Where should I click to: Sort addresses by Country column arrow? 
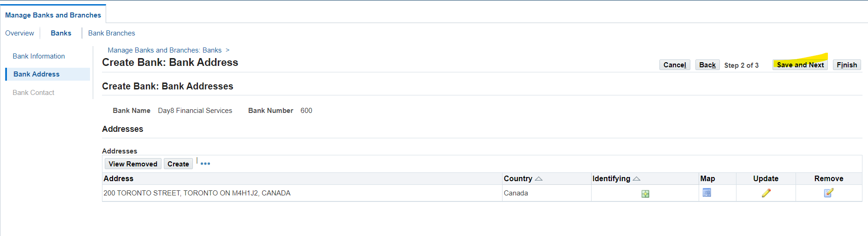click(x=539, y=179)
